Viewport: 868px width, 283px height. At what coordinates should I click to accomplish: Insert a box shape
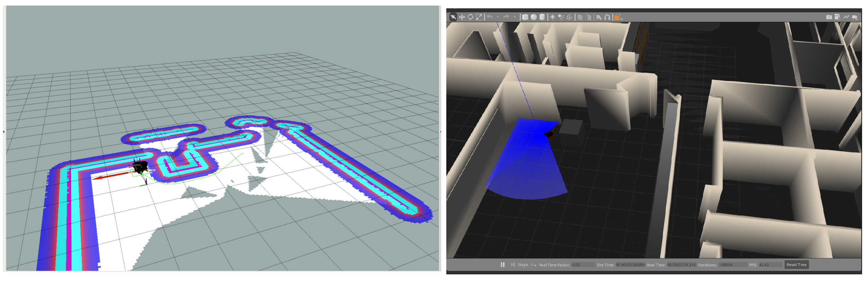(525, 17)
